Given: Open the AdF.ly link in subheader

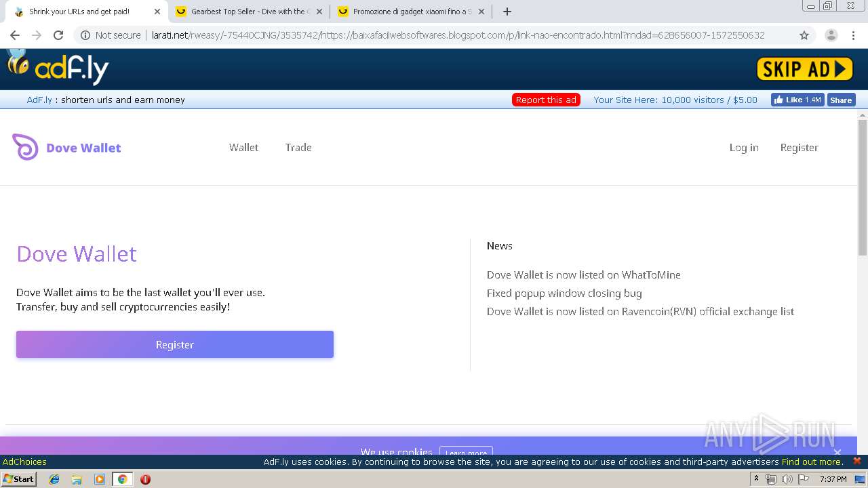Looking at the screenshot, I should 39,100.
